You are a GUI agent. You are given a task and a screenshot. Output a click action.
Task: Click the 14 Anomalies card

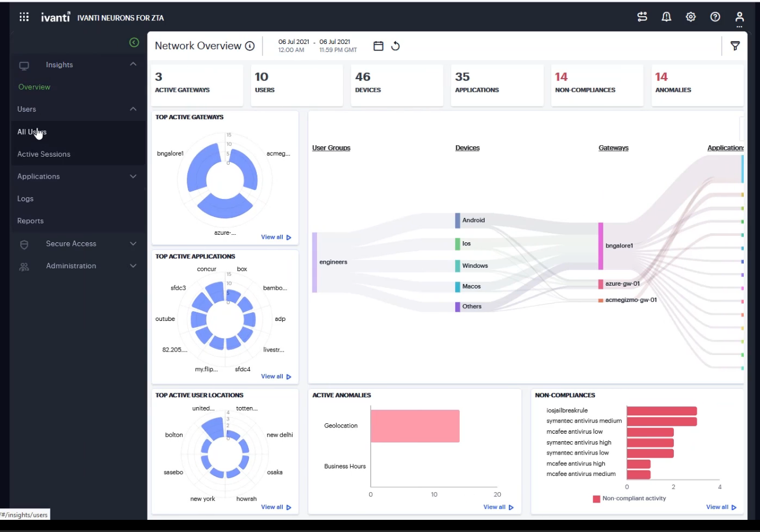[x=698, y=85]
